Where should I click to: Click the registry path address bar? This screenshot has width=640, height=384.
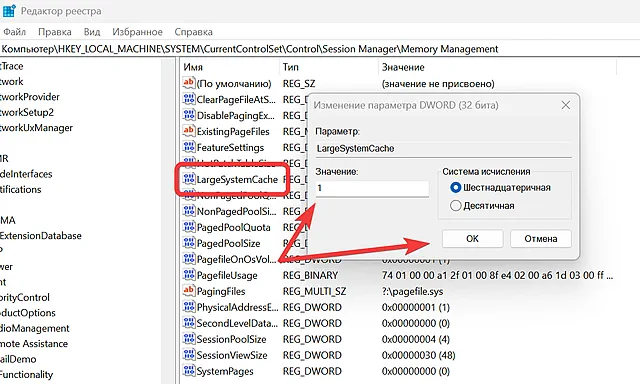320,49
